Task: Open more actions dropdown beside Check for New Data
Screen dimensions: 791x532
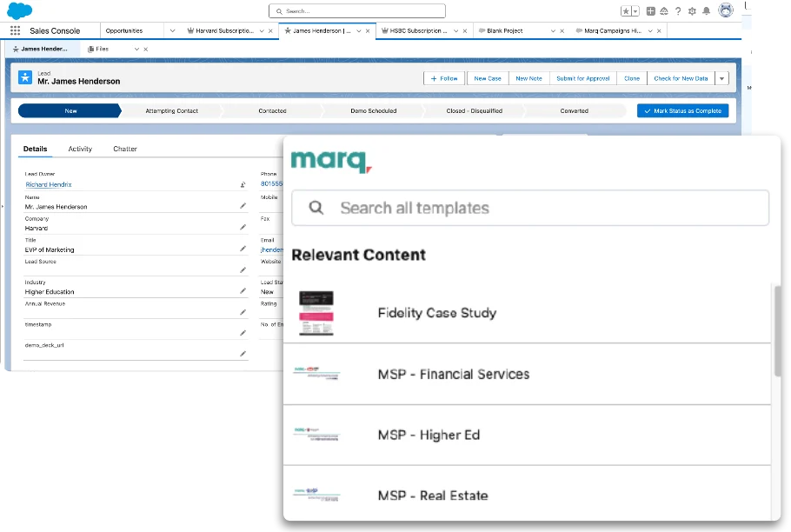Action: click(721, 78)
